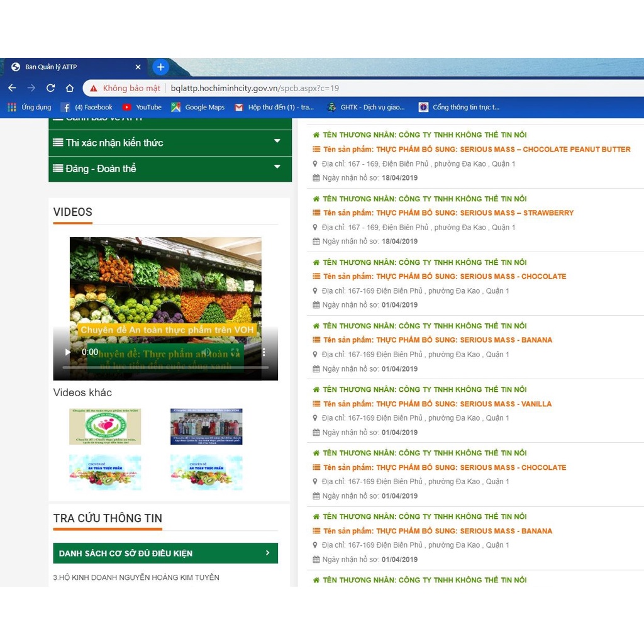Viewport: 644px width, 644px height.
Task: Open video more options menu
Action: point(264,352)
